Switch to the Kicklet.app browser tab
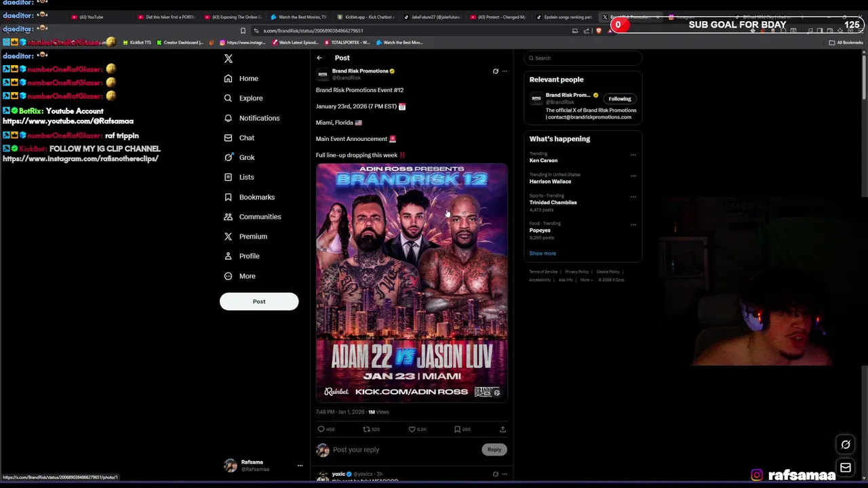This screenshot has height=488, width=868. [365, 17]
